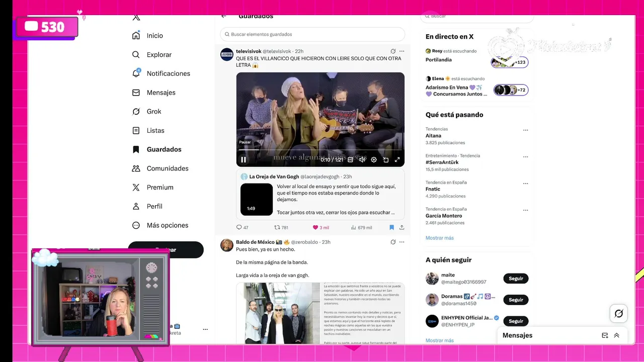Open more options on Baldo de México post

[401, 242]
